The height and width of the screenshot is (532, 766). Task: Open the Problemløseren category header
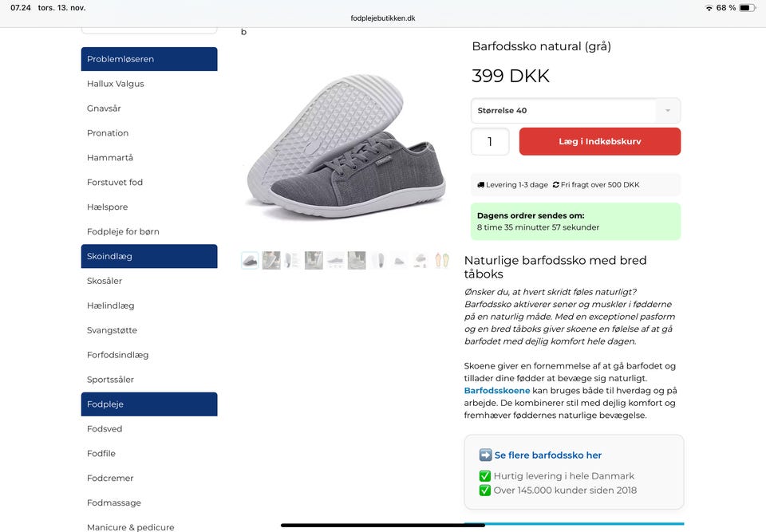149,59
